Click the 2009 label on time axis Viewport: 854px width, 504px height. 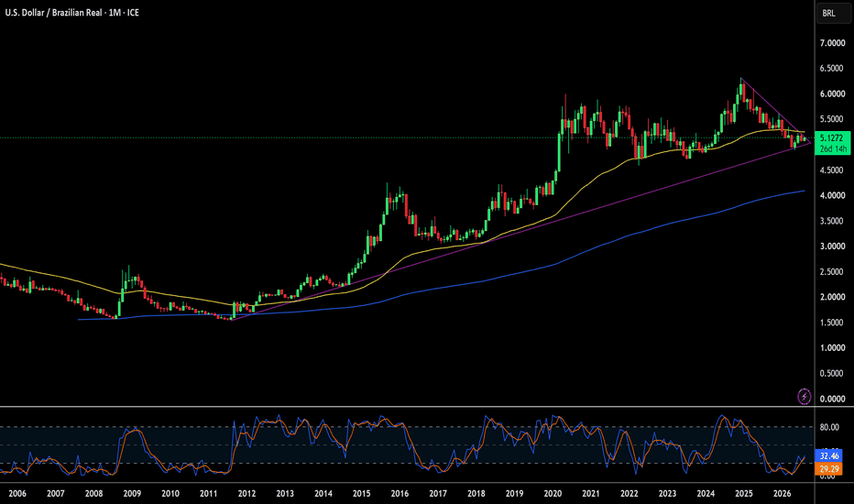pos(132,494)
